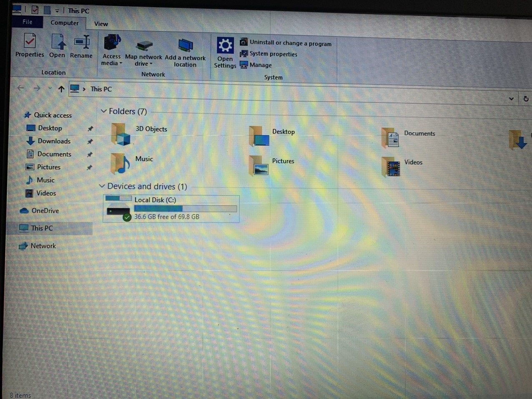The height and width of the screenshot is (399, 532).
Task: Select Desktop in the navigation pane
Action: 44,128
